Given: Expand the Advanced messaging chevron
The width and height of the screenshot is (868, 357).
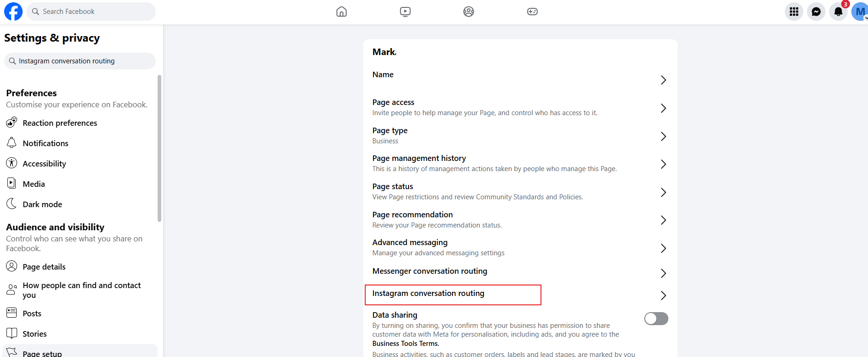Looking at the screenshot, I should tap(663, 248).
